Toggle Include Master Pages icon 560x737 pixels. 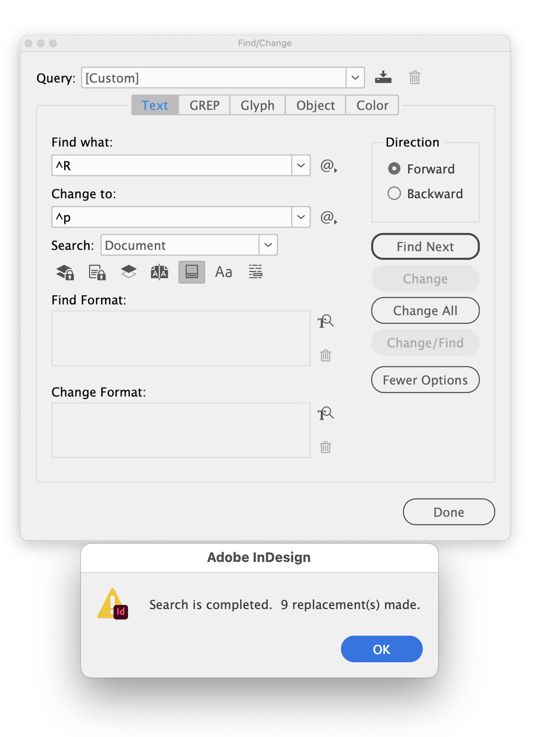click(x=160, y=272)
